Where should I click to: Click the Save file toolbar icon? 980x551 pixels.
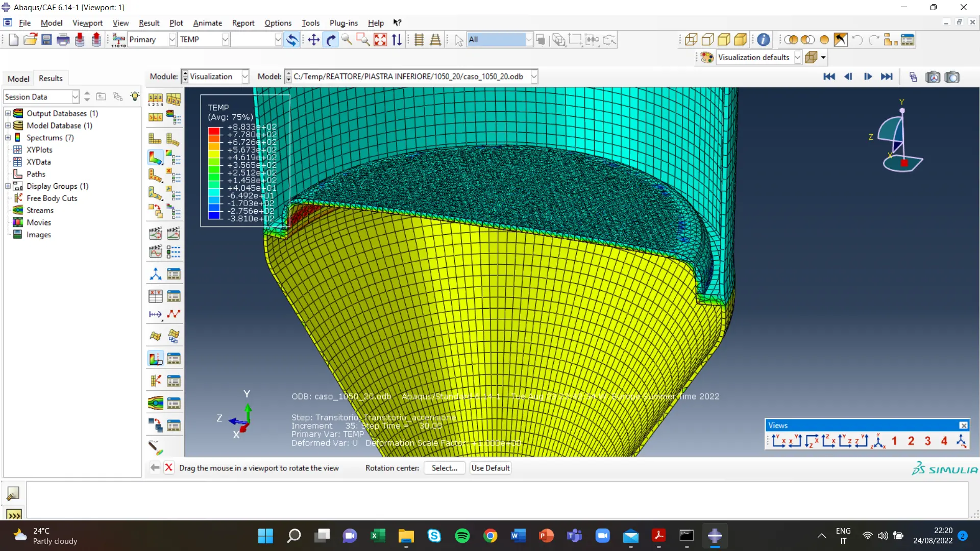(46, 40)
